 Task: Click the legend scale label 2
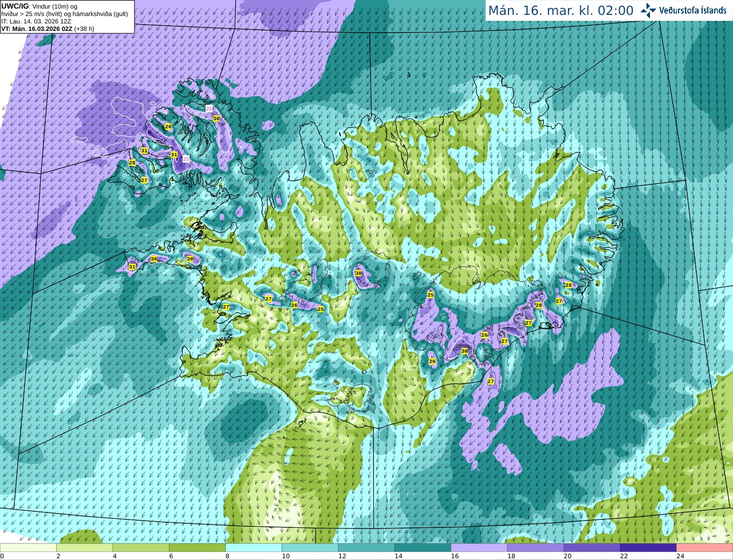click(58, 556)
